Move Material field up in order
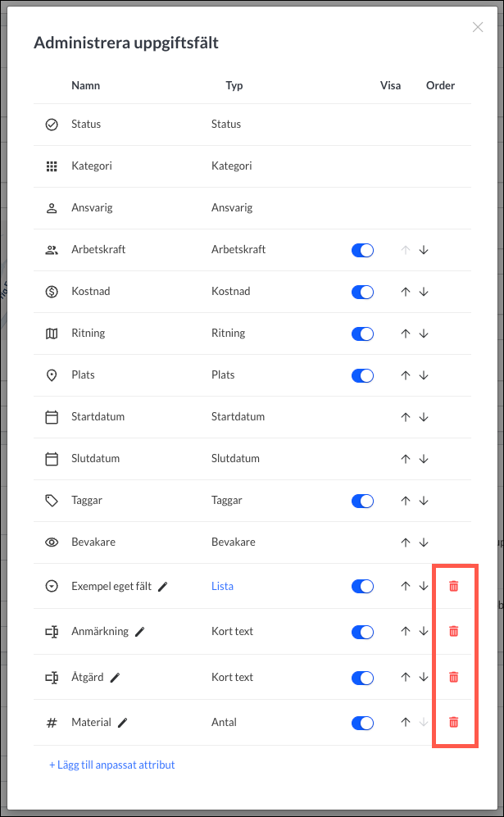504x817 pixels. point(406,722)
